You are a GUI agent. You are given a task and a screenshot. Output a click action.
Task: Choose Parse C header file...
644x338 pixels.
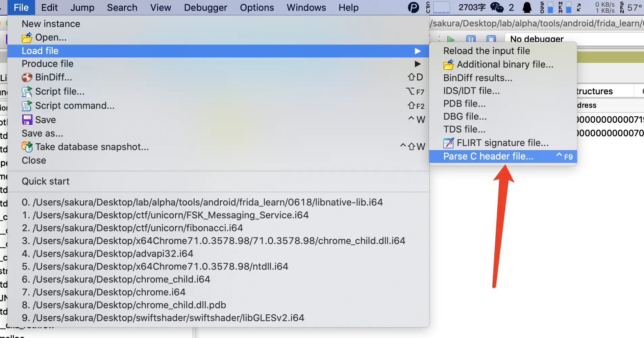[x=503, y=156]
